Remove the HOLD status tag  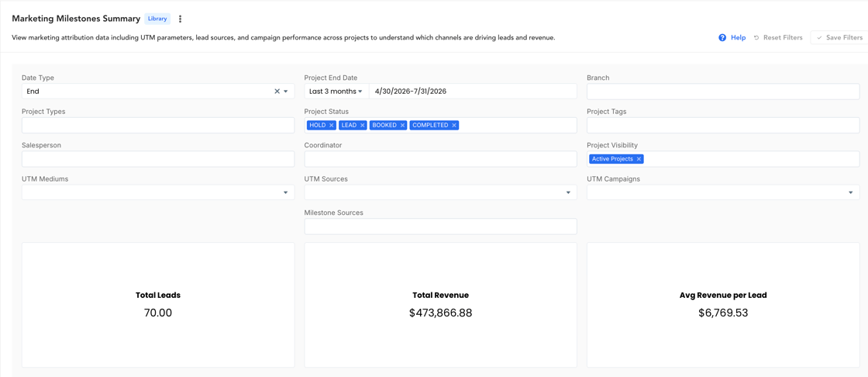[x=331, y=126]
